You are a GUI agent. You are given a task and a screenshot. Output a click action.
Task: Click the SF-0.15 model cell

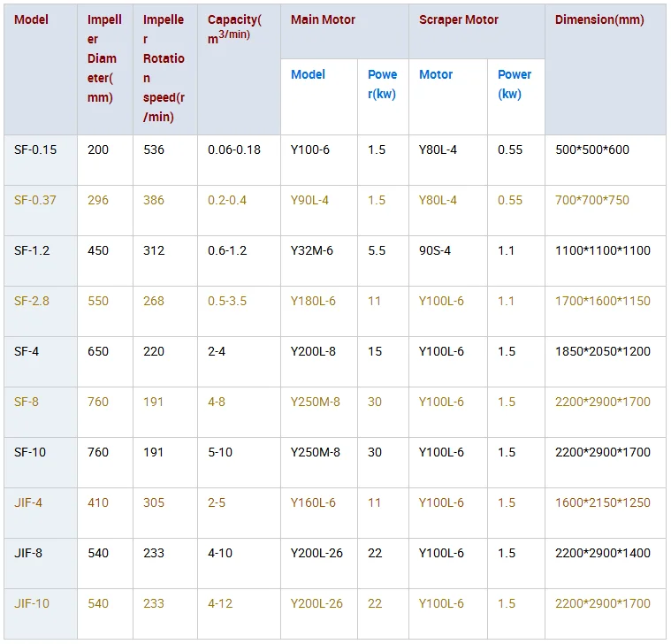coord(35,149)
